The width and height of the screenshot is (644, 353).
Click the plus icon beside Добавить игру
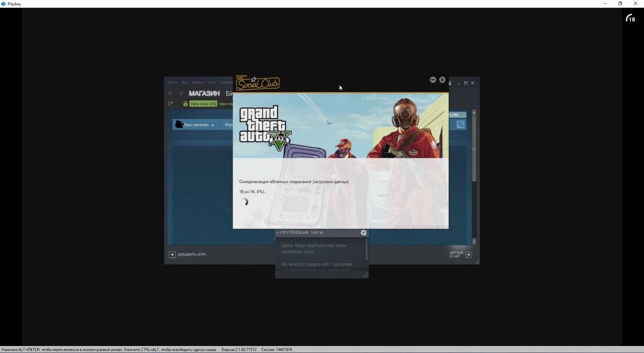172,254
